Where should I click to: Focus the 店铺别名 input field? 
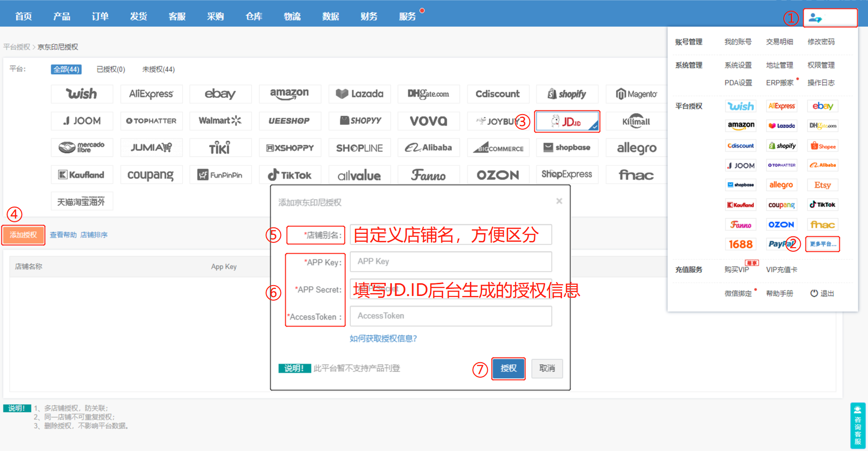click(451, 235)
